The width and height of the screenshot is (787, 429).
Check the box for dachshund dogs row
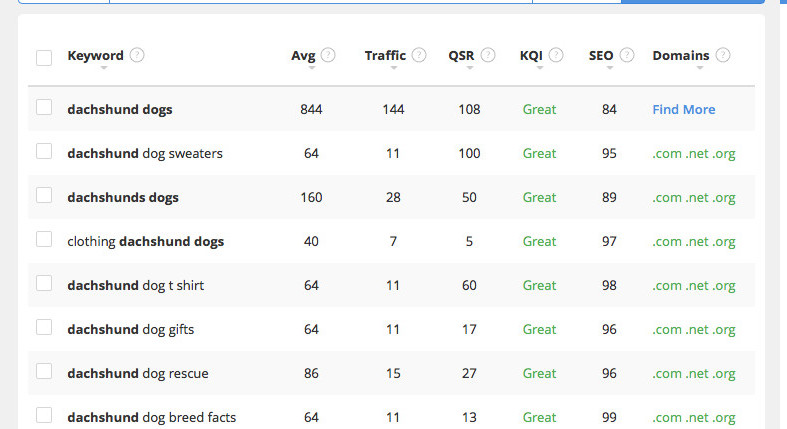pos(44,107)
